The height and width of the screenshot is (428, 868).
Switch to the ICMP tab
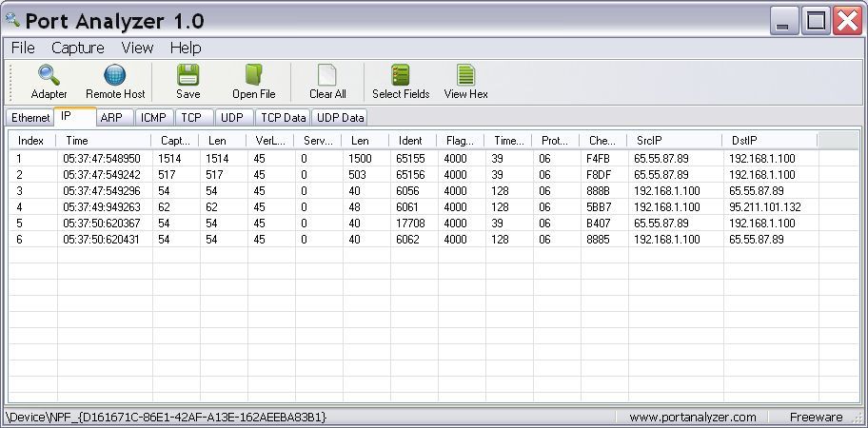coord(155,118)
